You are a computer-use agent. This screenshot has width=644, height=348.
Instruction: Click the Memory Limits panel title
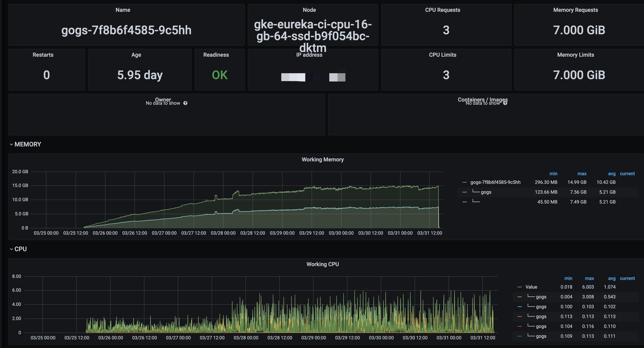click(575, 55)
